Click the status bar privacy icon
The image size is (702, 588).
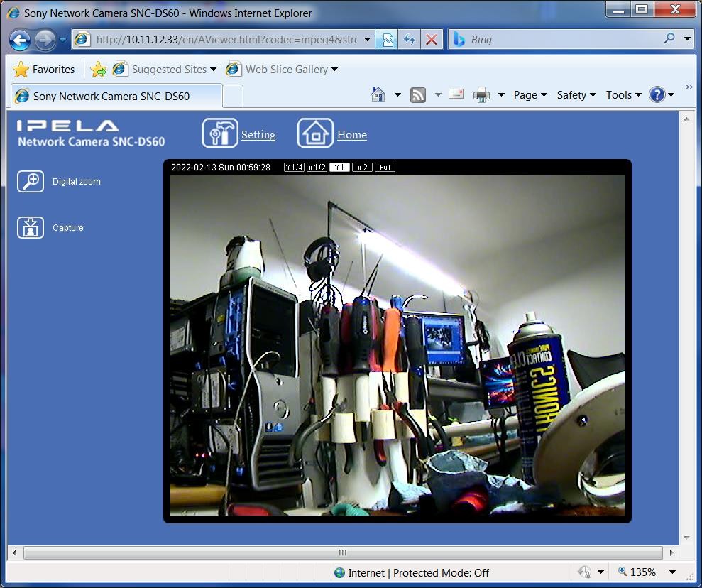[x=585, y=572]
